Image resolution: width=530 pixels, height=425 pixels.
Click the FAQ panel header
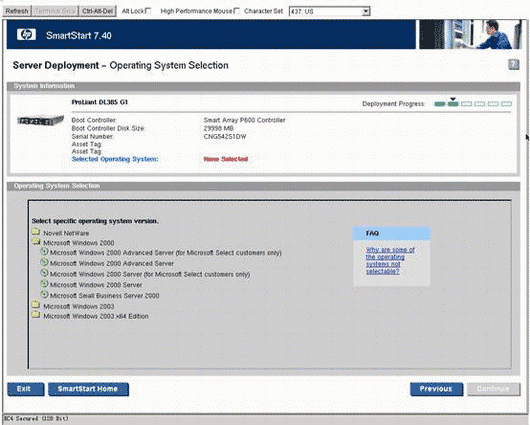tap(391, 233)
